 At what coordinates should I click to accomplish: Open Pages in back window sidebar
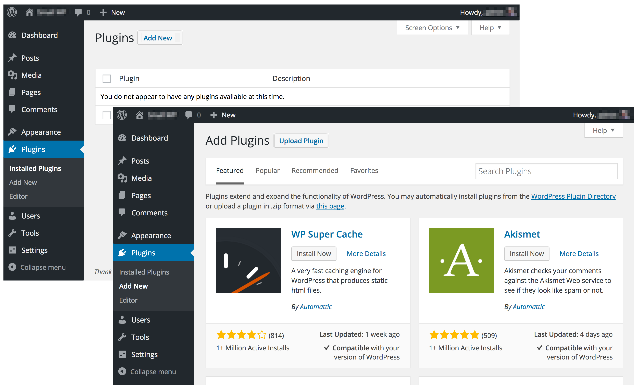point(25,92)
